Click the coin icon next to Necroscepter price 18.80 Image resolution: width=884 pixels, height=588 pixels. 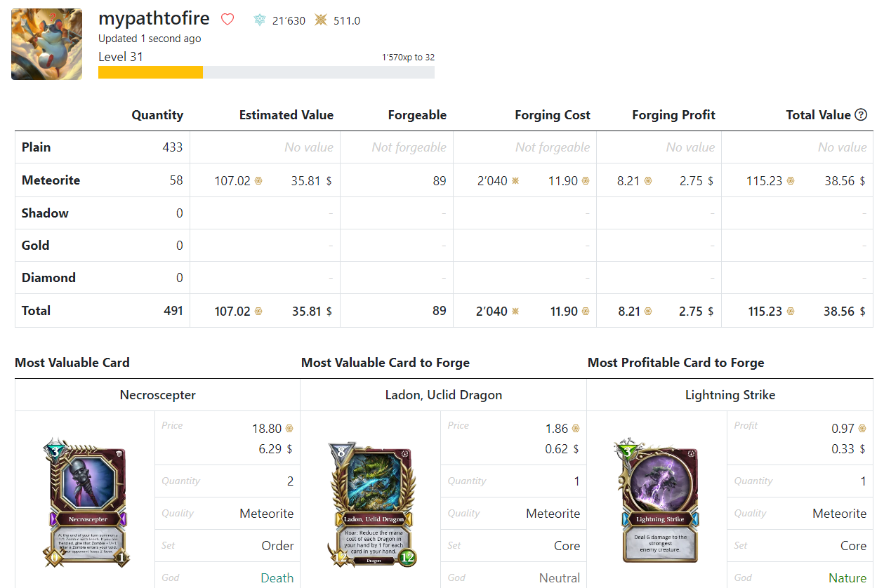pos(289,429)
